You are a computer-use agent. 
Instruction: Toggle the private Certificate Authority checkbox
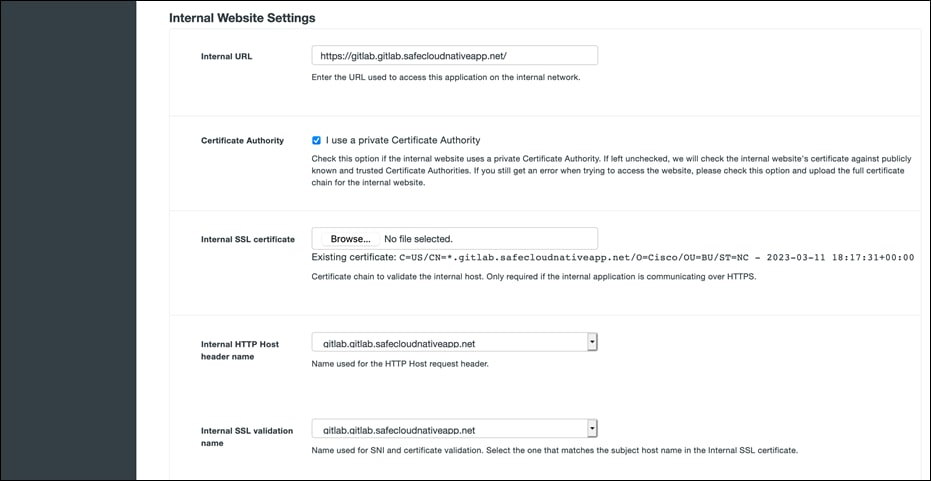point(317,141)
